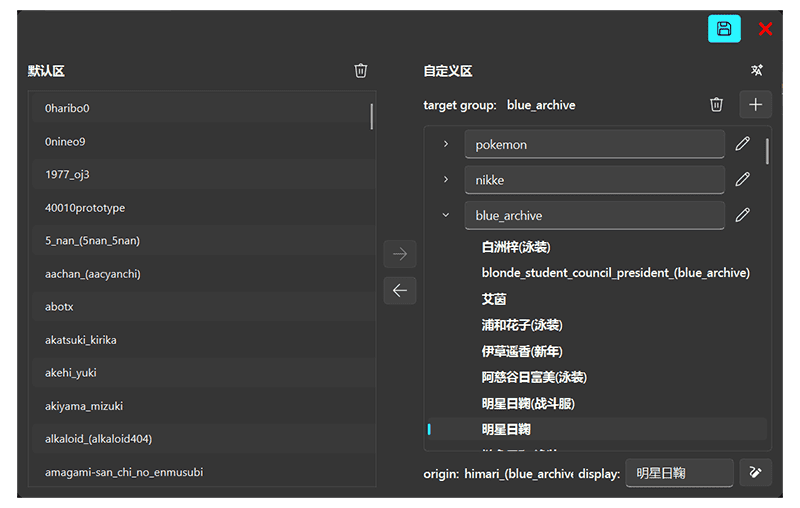This screenshot has width=800, height=508.
Task: Select 5_nan_(5nan_5nan) entry
Action: point(204,241)
